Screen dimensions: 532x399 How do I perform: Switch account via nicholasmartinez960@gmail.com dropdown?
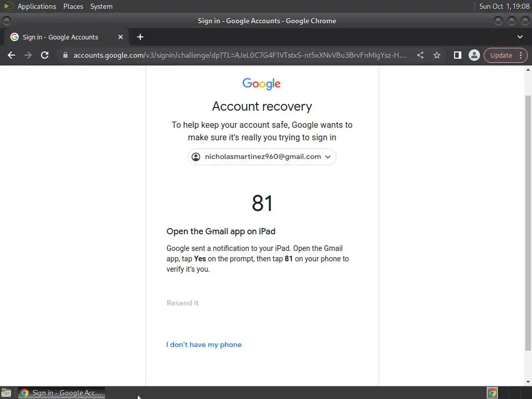point(262,157)
